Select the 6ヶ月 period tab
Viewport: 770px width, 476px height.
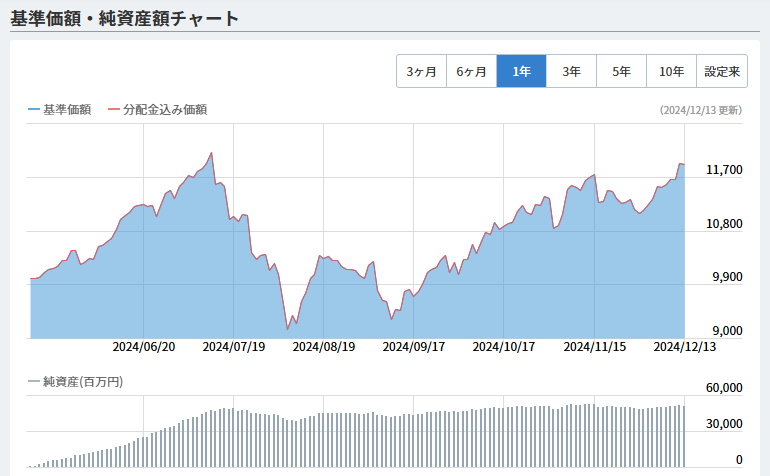point(471,71)
